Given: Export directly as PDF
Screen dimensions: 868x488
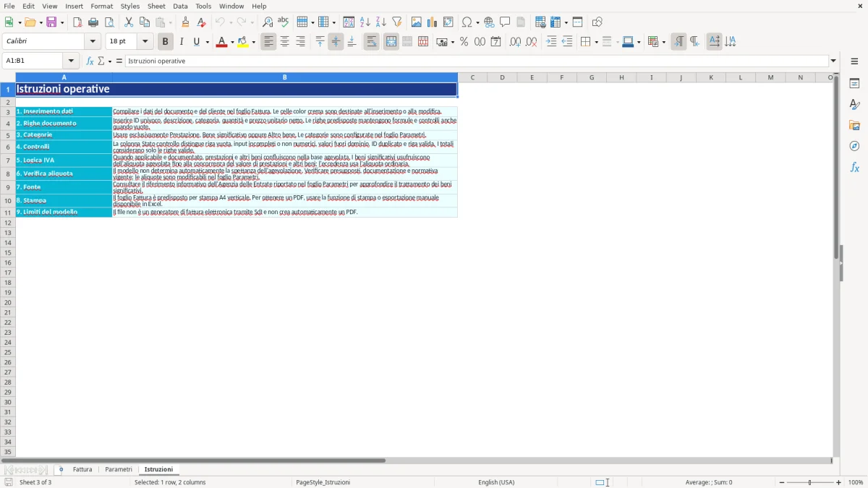Looking at the screenshot, I should point(77,22).
